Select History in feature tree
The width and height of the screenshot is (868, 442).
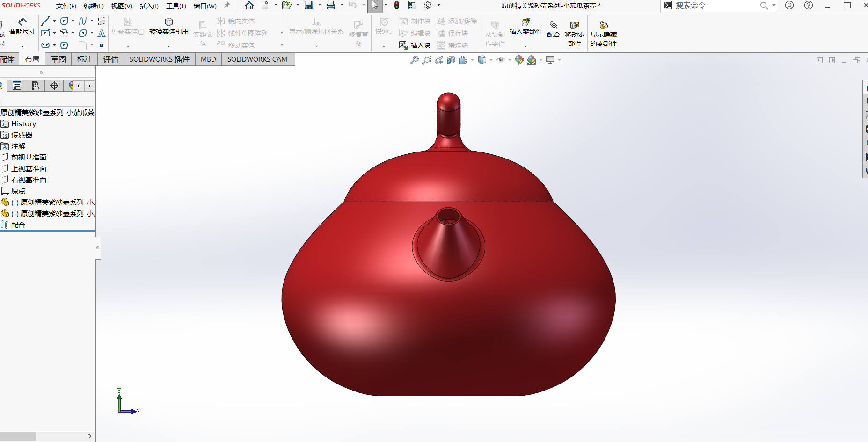coord(23,124)
